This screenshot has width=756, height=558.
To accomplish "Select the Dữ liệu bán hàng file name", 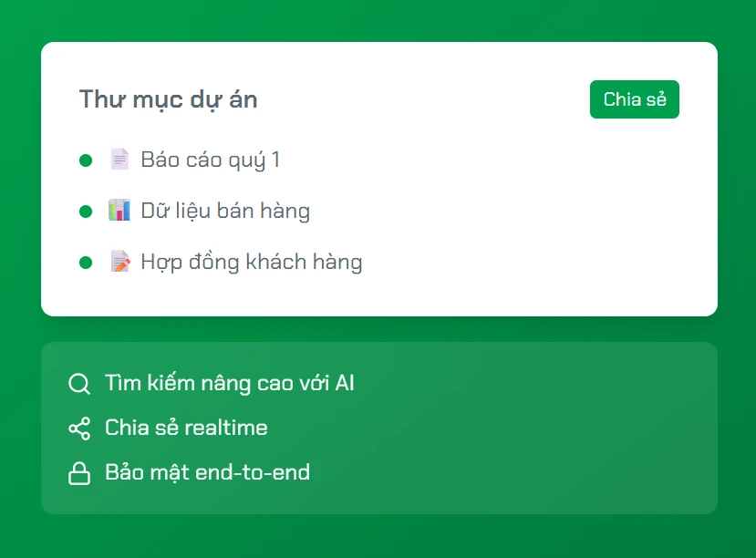I will pos(225,212).
